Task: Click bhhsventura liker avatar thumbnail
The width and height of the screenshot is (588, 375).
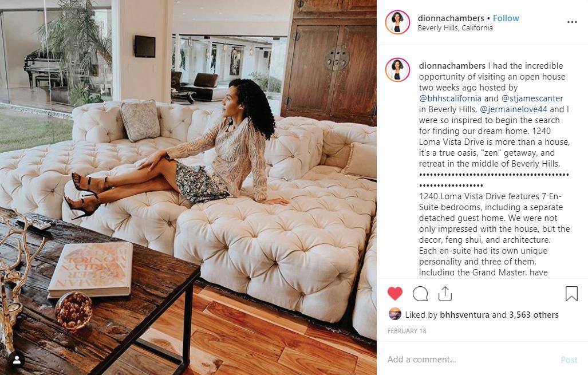Action: (394, 314)
